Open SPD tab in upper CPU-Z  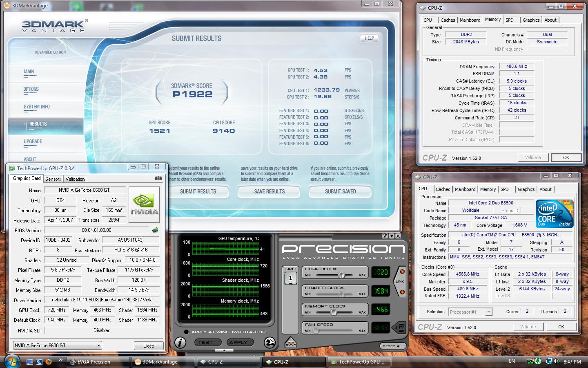click(x=510, y=20)
